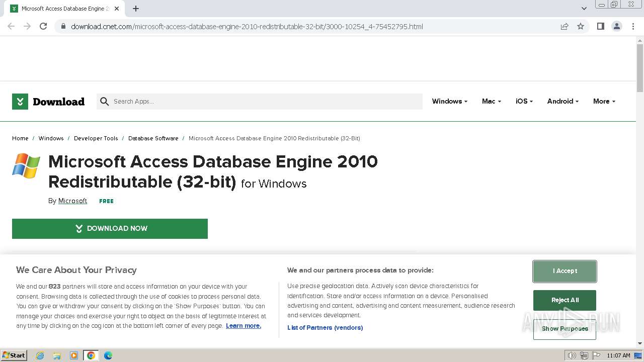Open the Chrome three-dot menu
This screenshot has width=644, height=362.
click(633, 26)
